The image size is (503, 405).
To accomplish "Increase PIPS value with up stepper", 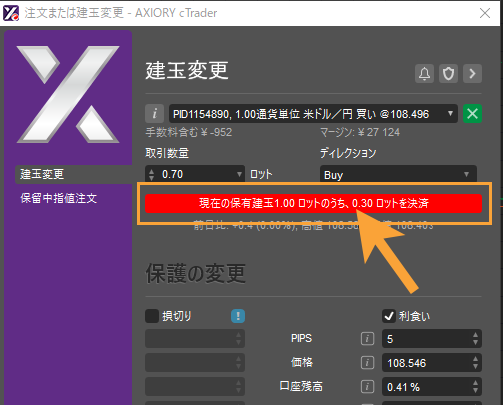I will point(475,335).
